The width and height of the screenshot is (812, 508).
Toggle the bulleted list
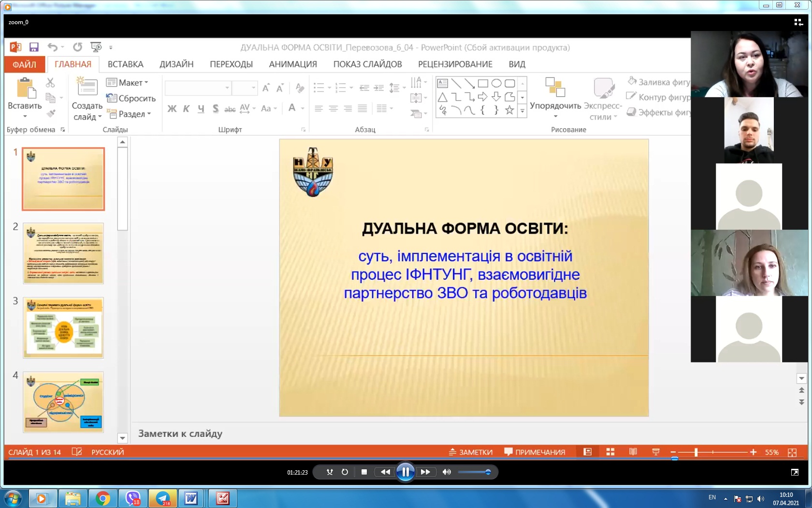coord(318,88)
